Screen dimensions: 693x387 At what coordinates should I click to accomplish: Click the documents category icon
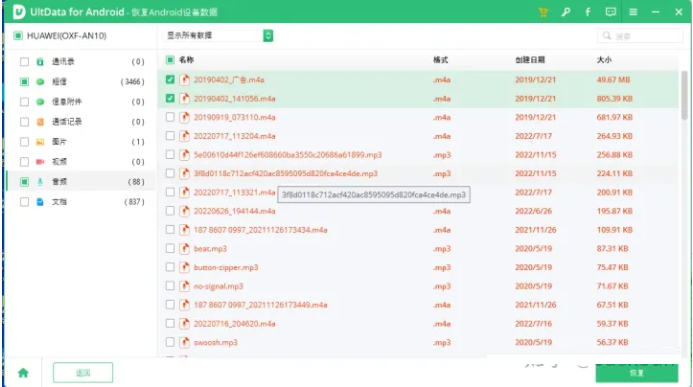coord(40,202)
